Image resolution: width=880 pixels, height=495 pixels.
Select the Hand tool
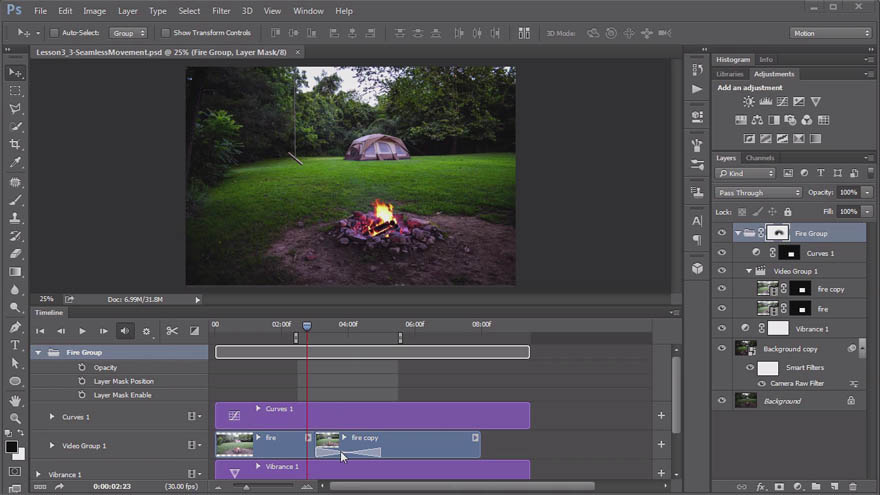click(15, 400)
